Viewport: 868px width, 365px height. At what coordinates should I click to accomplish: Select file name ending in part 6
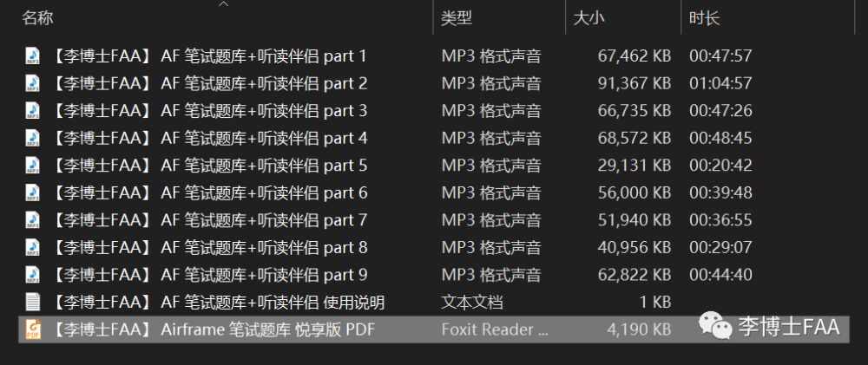click(x=210, y=192)
